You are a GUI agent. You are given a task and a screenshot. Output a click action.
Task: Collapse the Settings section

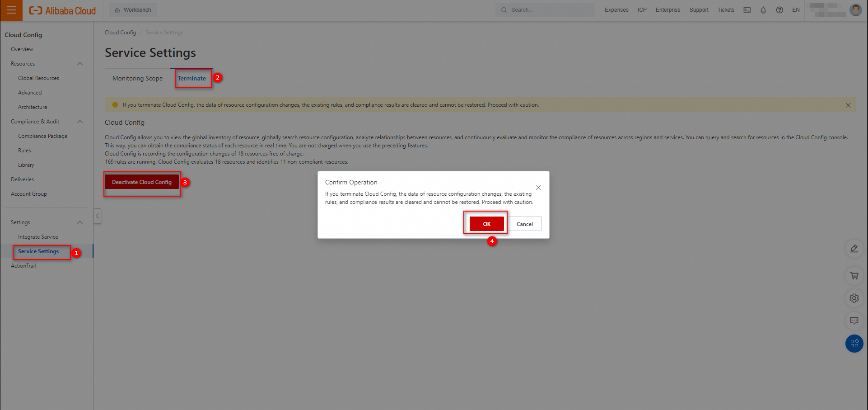(x=80, y=222)
